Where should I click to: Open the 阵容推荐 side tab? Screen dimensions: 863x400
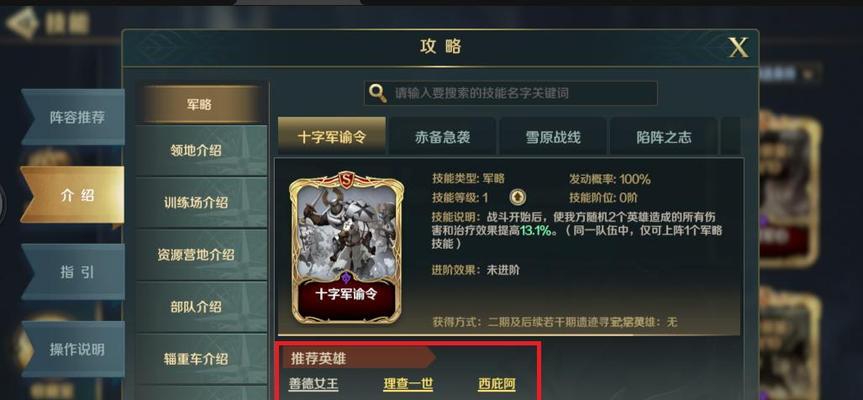click(x=73, y=117)
